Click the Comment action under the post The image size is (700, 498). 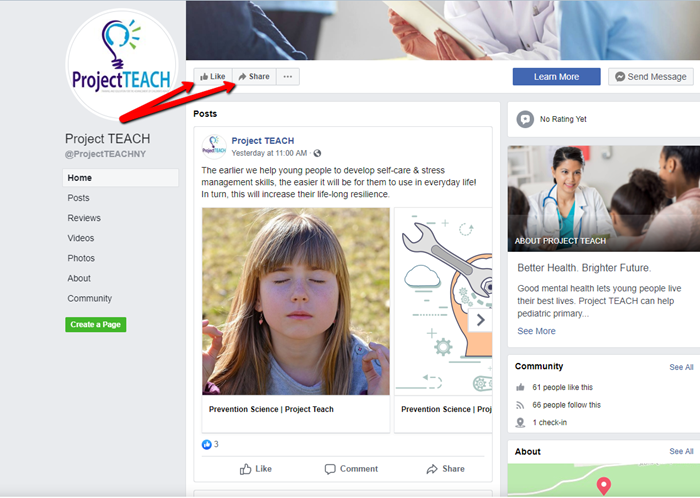tap(351, 469)
